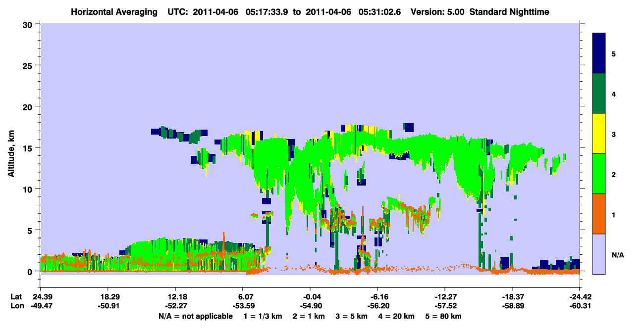Click the longitude value '-50.91'
This screenshot has width=644, height=330.
tap(107, 306)
